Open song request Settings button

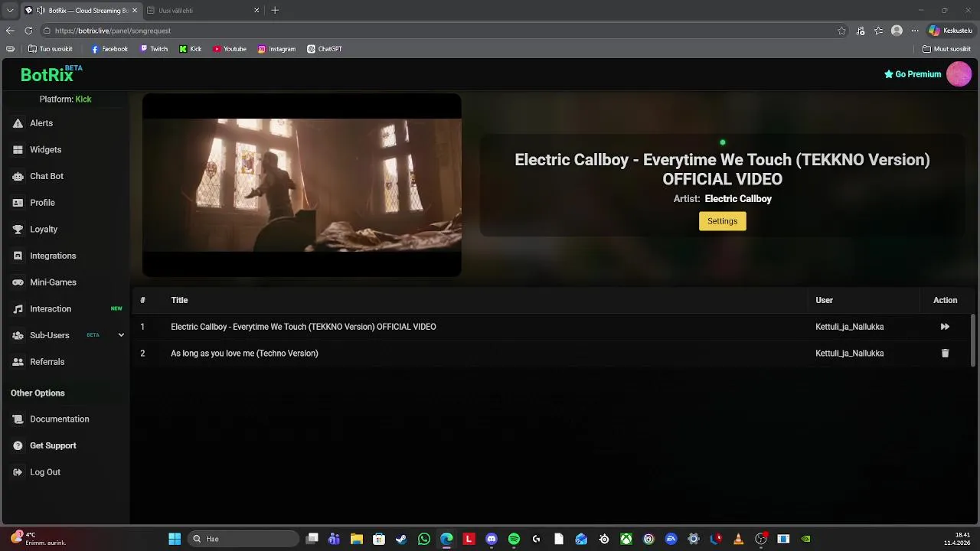click(x=722, y=221)
